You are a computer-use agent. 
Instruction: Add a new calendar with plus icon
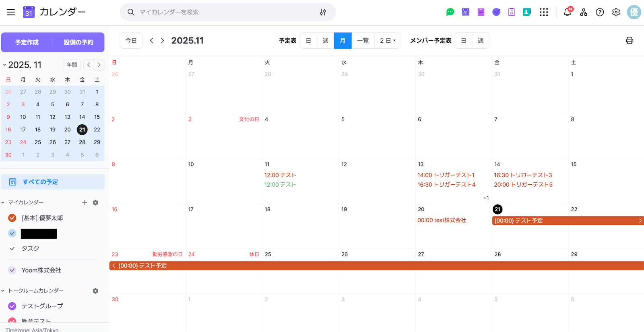tap(85, 202)
